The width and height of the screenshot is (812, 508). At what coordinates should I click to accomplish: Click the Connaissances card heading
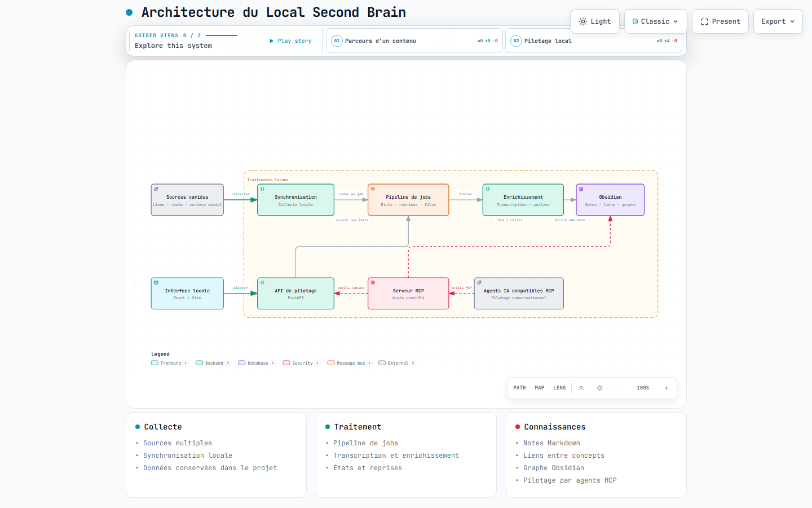click(555, 427)
